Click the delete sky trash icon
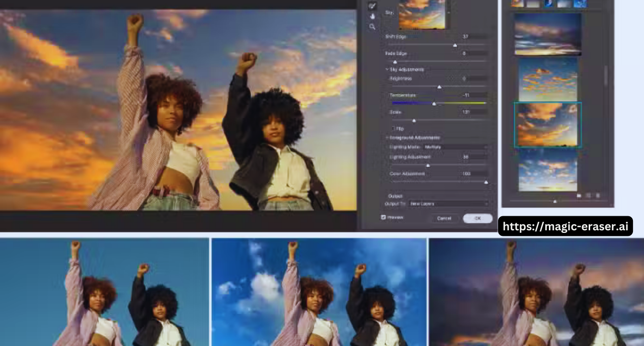 point(598,195)
